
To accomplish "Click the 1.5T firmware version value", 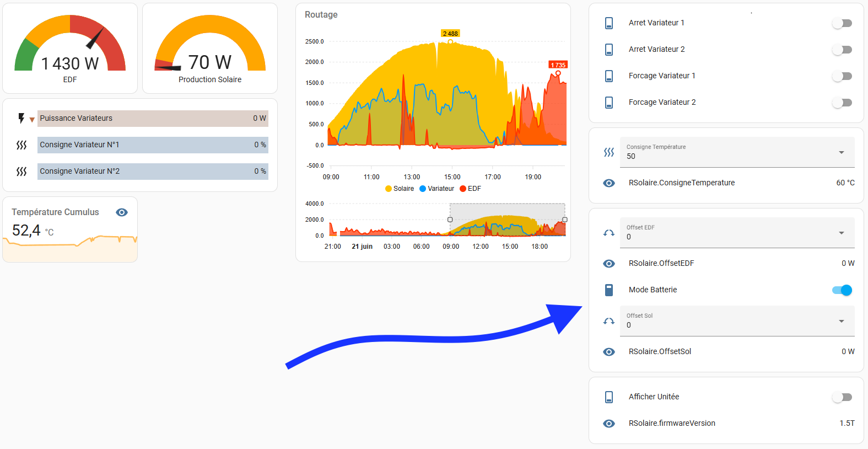I will (x=847, y=423).
